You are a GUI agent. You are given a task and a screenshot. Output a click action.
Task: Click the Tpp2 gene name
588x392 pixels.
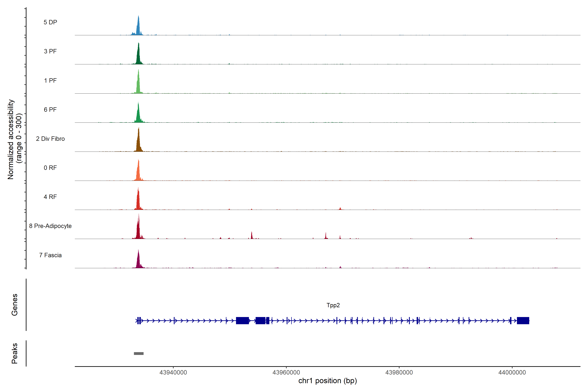point(333,305)
